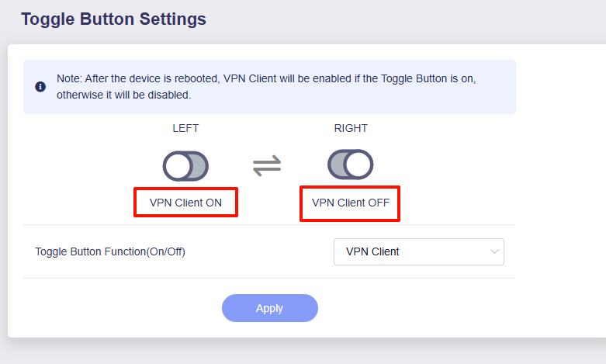Click the gray track of the RIGHT toggle

338,165
